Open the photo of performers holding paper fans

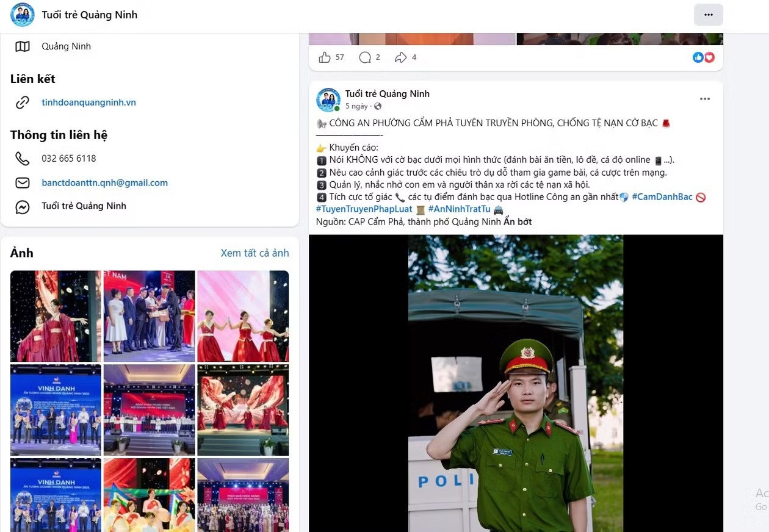(x=150, y=495)
